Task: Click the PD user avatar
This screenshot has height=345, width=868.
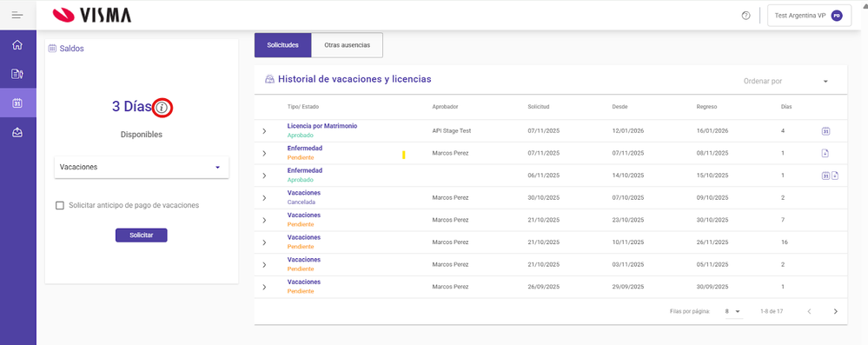Action: pyautogui.click(x=837, y=16)
